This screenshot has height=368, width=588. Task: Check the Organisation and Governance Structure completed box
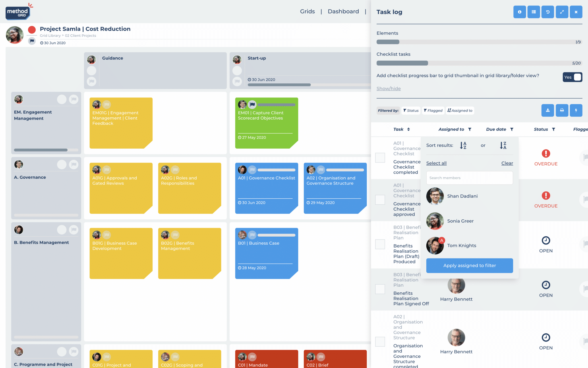(x=380, y=342)
